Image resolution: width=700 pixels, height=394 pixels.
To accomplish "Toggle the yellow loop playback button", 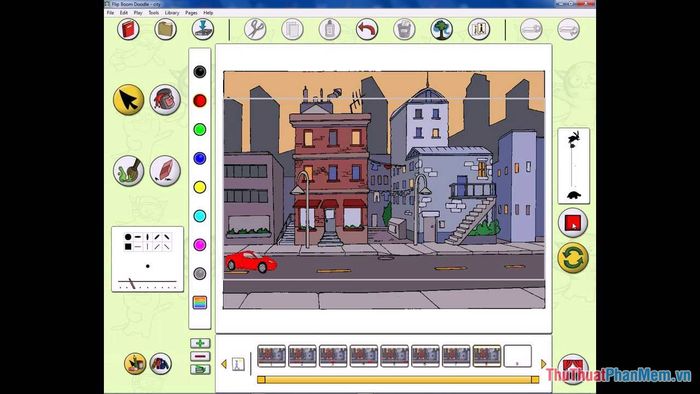I will 573,258.
